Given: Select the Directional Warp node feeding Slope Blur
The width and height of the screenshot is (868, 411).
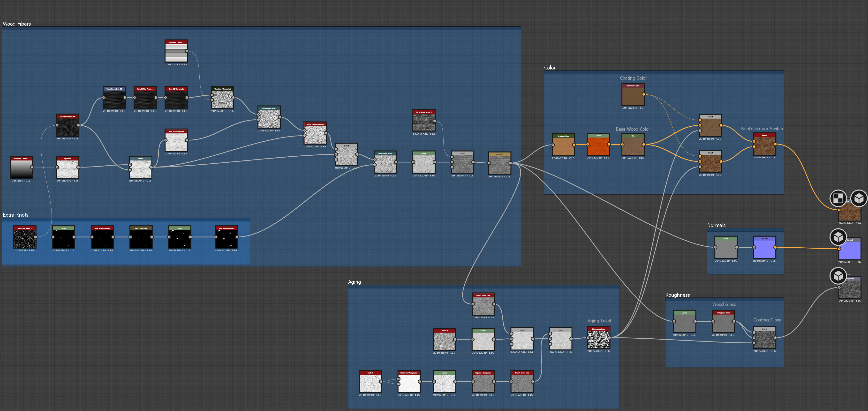Looking at the screenshot, I should [x=269, y=117].
